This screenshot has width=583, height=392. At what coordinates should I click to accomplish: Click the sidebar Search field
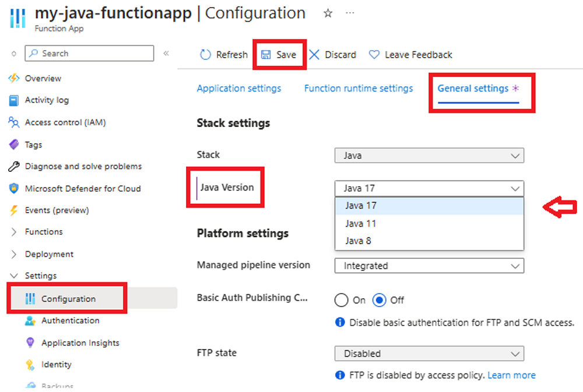pyautogui.click(x=89, y=53)
